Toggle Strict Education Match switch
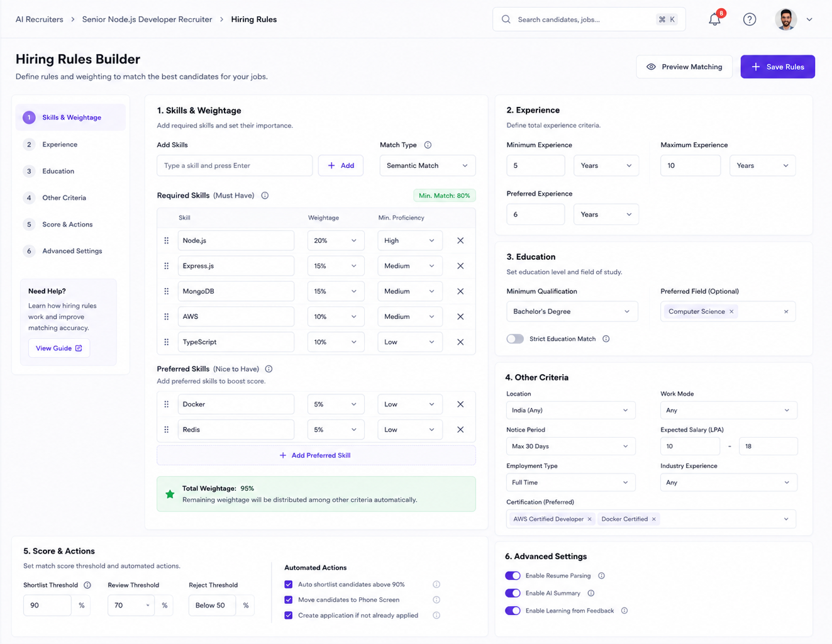This screenshot has width=832, height=644. point(515,339)
